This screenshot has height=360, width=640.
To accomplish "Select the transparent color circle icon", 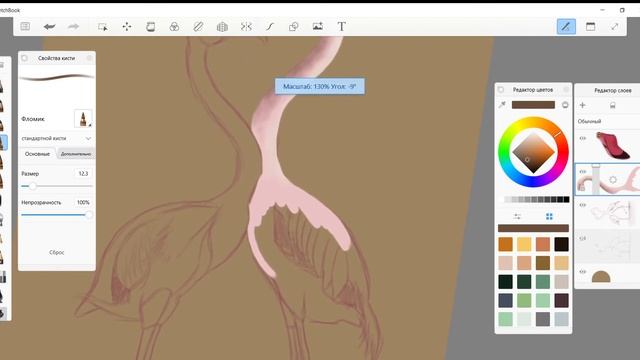I will pos(565,105).
